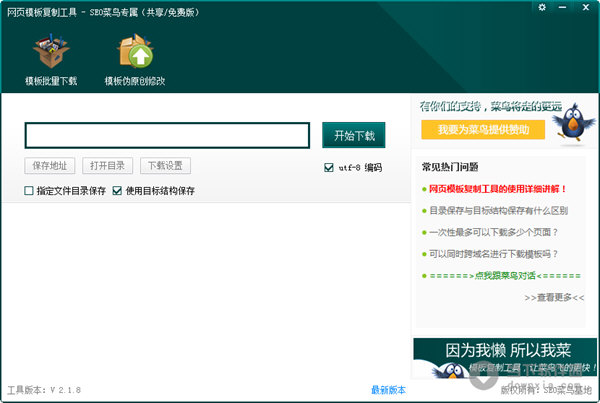This screenshot has height=403, width=600.
Task: Click the 打开目录 button
Action: tap(108, 166)
